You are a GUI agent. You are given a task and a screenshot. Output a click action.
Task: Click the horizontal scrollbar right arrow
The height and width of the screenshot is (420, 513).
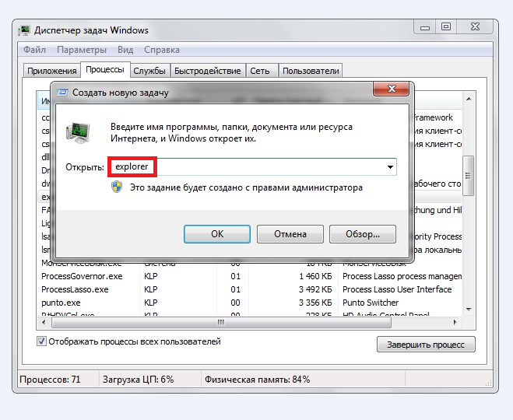point(455,323)
